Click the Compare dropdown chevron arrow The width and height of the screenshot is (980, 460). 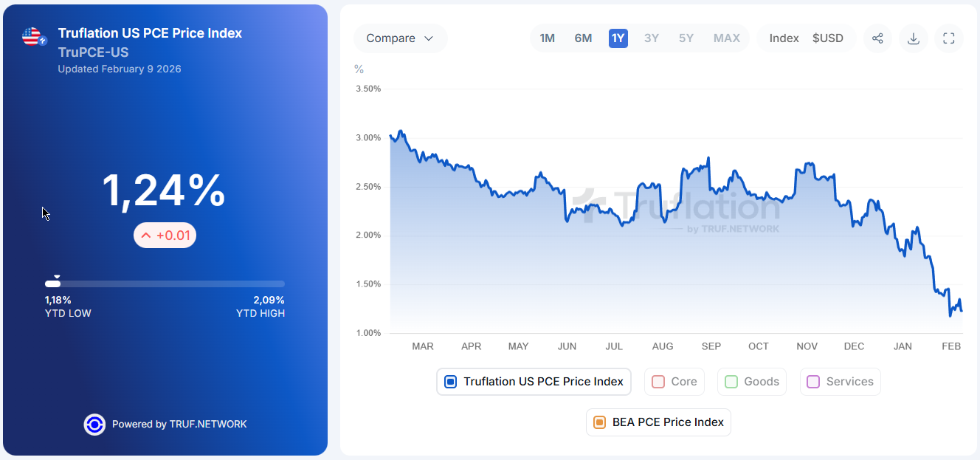pyautogui.click(x=429, y=38)
